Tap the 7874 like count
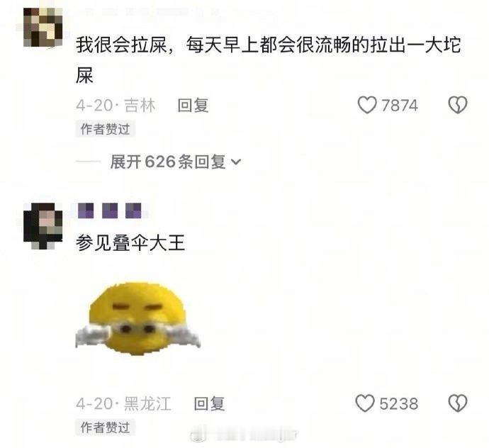489x448 pixels. pyautogui.click(x=399, y=105)
